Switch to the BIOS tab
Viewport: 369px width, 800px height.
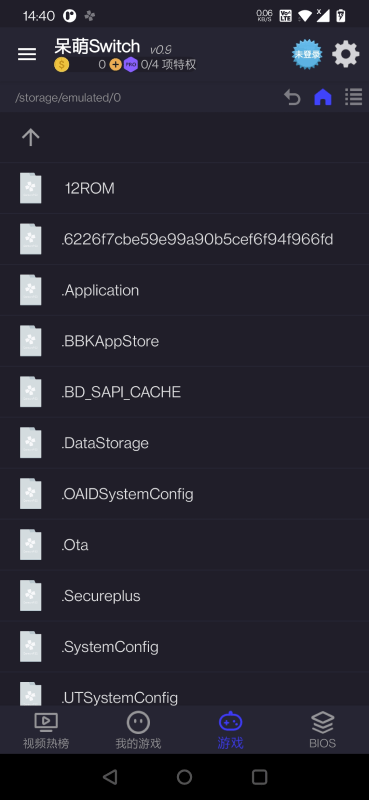tap(323, 730)
